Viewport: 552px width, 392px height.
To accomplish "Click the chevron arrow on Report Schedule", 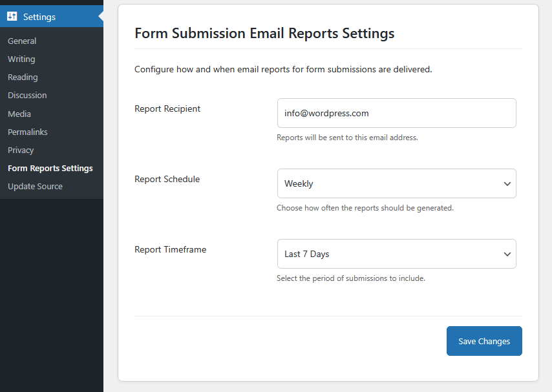I will [507, 184].
